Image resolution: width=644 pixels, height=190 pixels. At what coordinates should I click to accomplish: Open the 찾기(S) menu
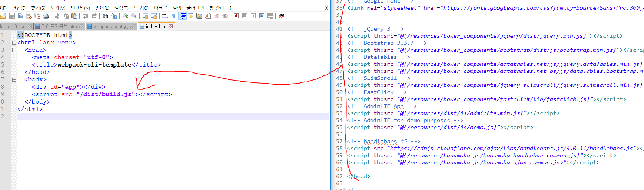[x=38, y=8]
